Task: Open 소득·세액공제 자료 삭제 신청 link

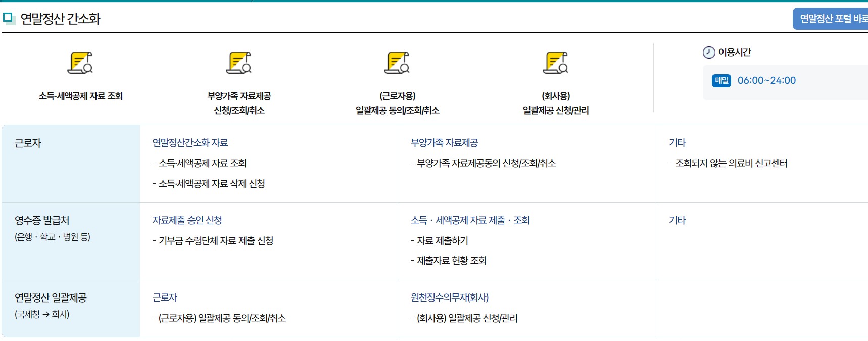Action: point(212,184)
